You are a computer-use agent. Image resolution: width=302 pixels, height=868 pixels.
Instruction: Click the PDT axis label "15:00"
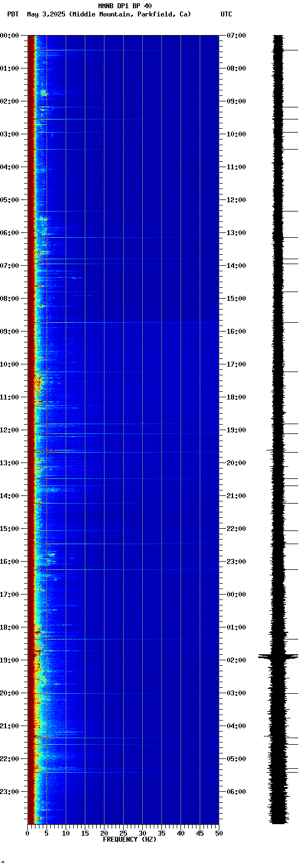coord(9,529)
